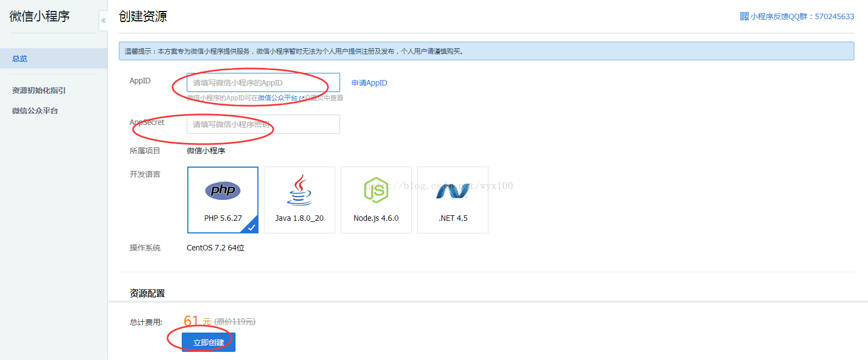Focus the AppID input field
Viewport: 868px width, 360px height.
pos(263,83)
